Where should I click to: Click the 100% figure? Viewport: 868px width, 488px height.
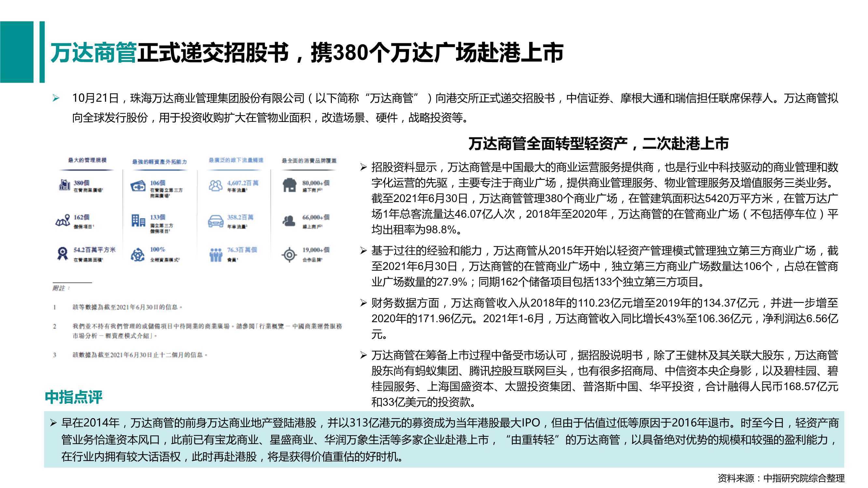(157, 249)
